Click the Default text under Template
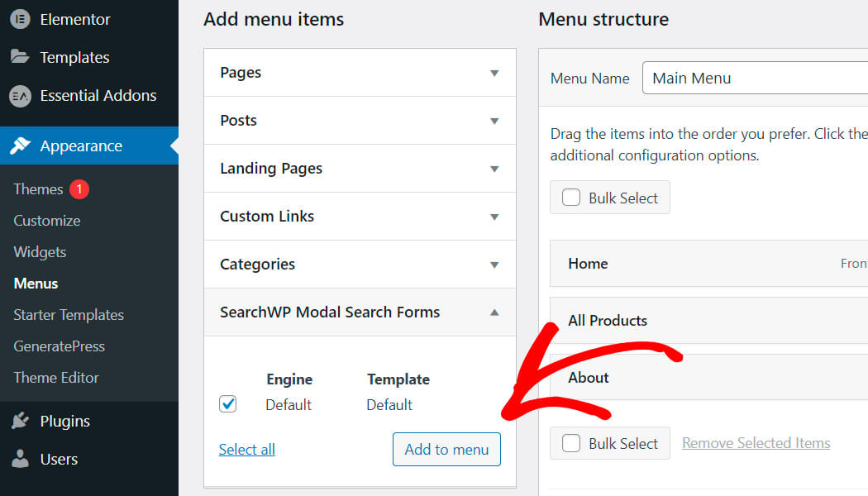Image resolution: width=868 pixels, height=496 pixels. (389, 405)
